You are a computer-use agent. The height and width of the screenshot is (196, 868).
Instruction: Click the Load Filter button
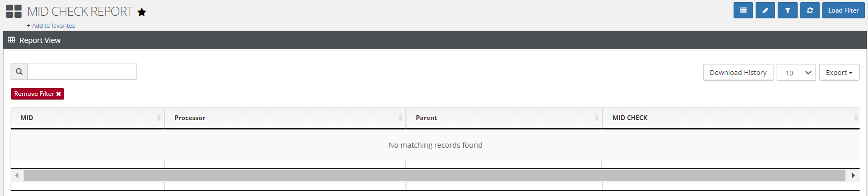click(843, 10)
